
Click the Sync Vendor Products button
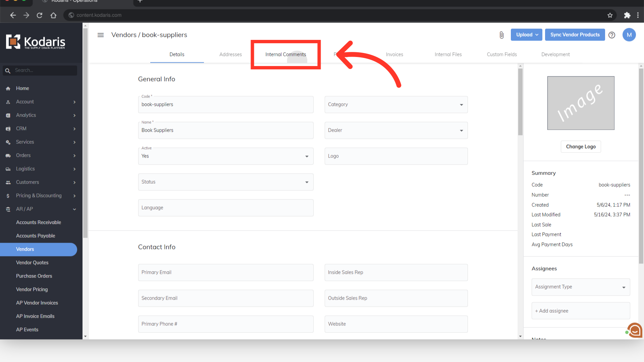pyautogui.click(x=575, y=35)
